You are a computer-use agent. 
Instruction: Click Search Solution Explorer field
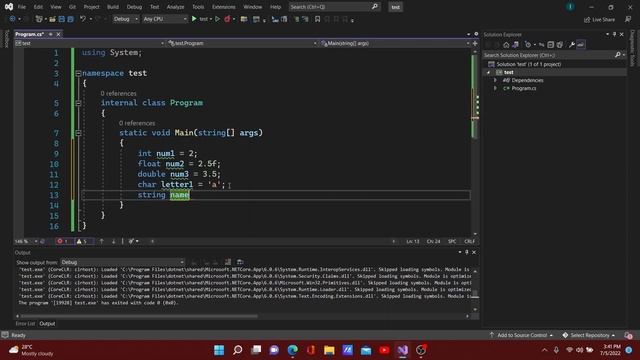[554, 55]
